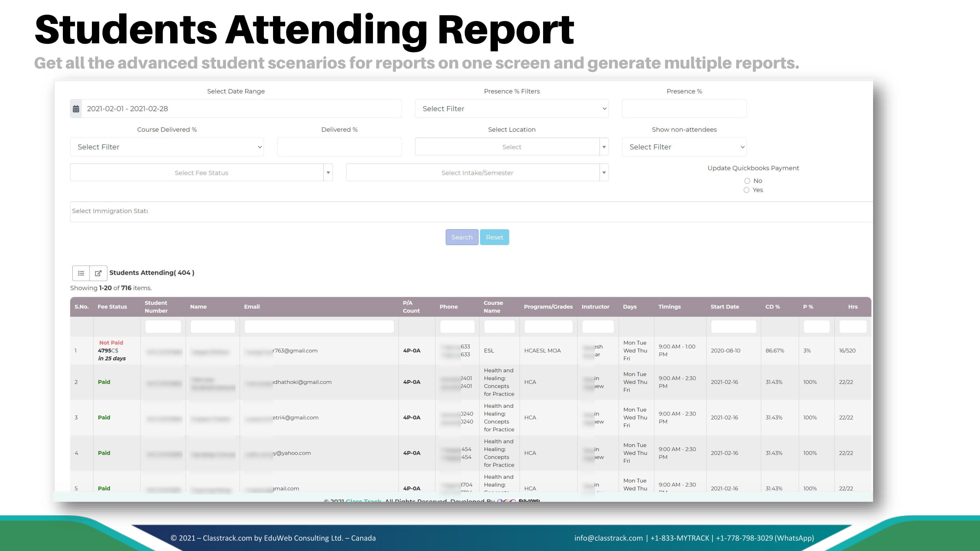The image size is (980, 551).
Task: Click the Email column filter box
Action: click(x=319, y=327)
